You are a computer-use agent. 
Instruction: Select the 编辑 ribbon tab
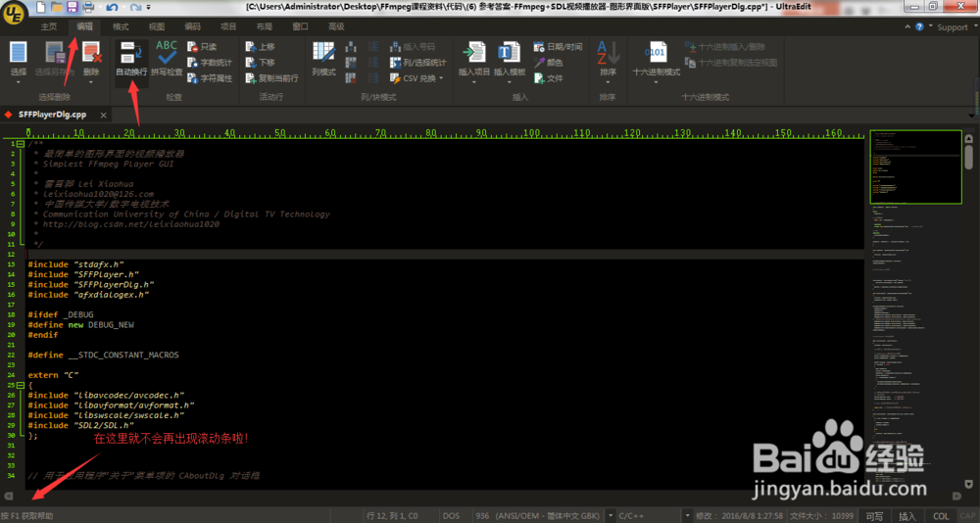click(84, 26)
